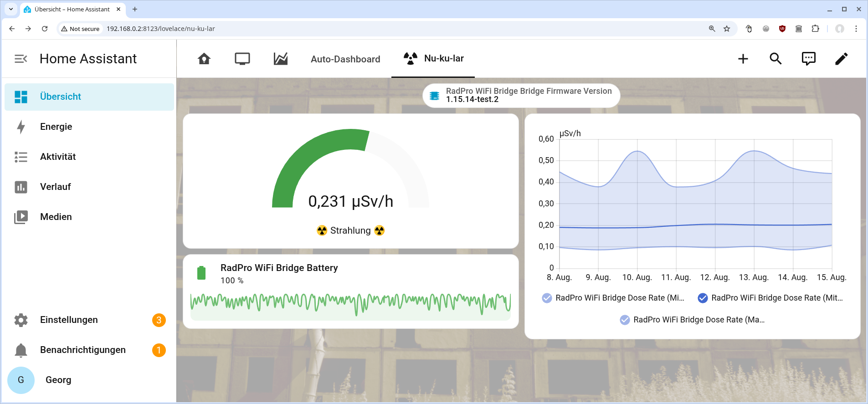Select the Nu-ku-lar tab
868x404 pixels.
tap(433, 58)
